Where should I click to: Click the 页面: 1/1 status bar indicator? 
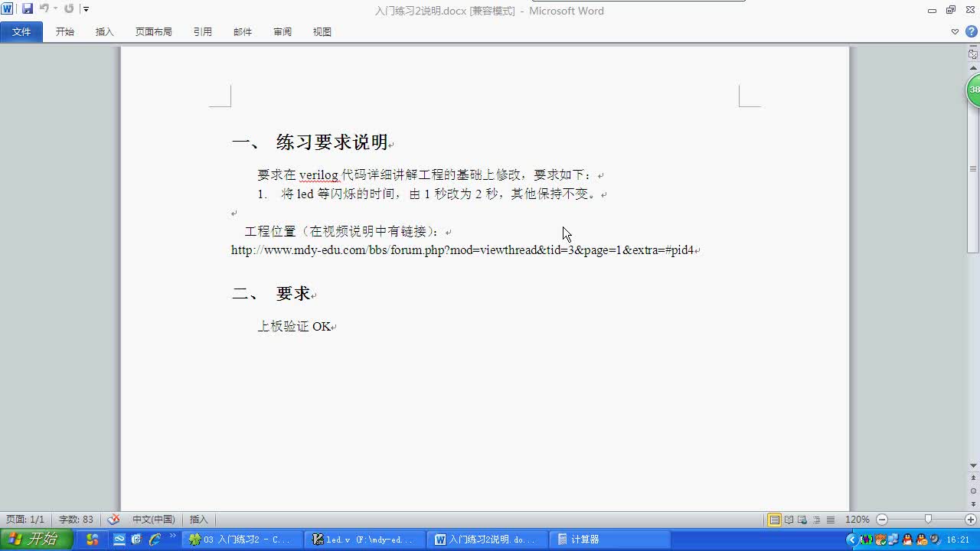(25, 520)
